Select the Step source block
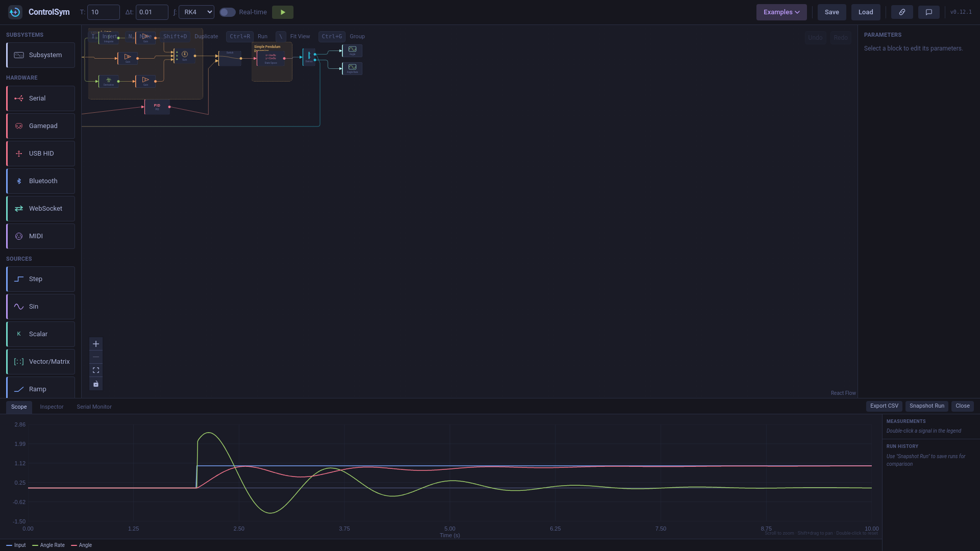This screenshot has width=980, height=551. coord(41,279)
